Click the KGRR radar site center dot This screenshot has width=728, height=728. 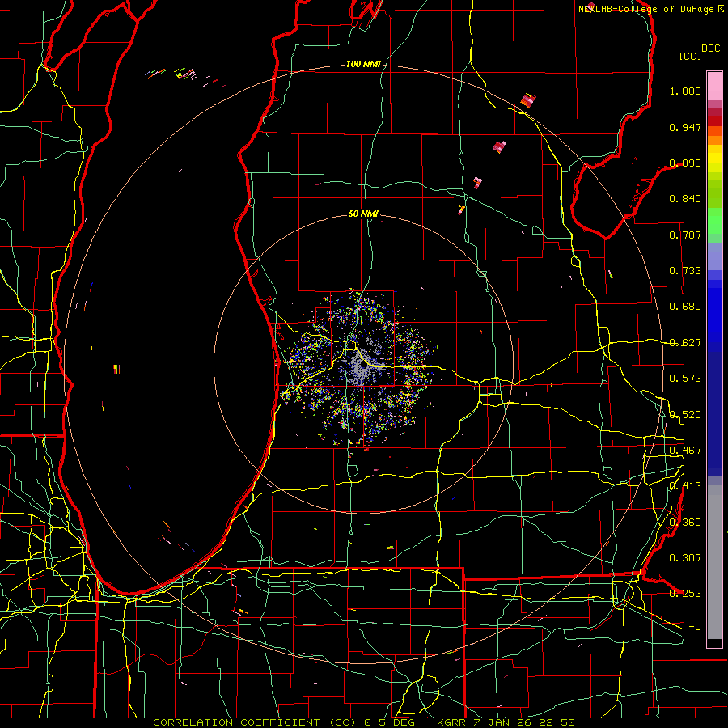pos(363,365)
